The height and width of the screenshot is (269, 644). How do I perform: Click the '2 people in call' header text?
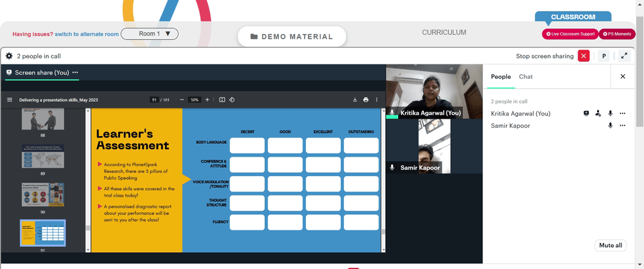coord(39,56)
